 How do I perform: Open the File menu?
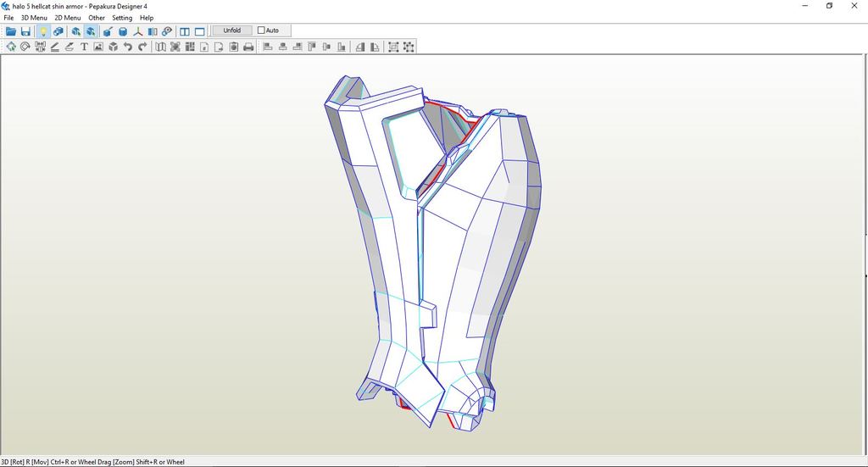coord(8,18)
